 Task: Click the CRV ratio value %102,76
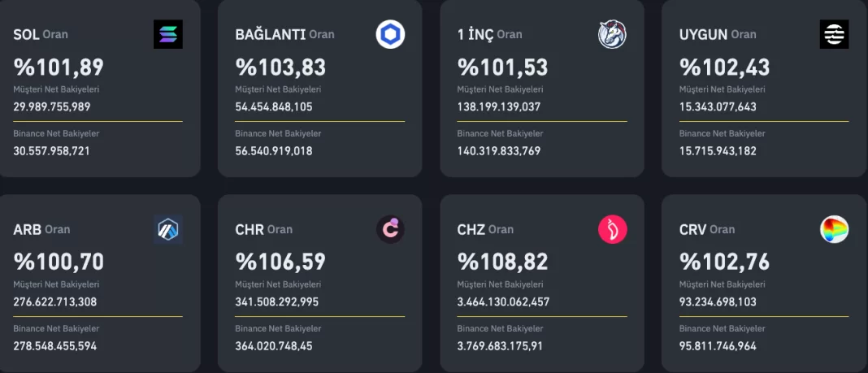(x=724, y=262)
